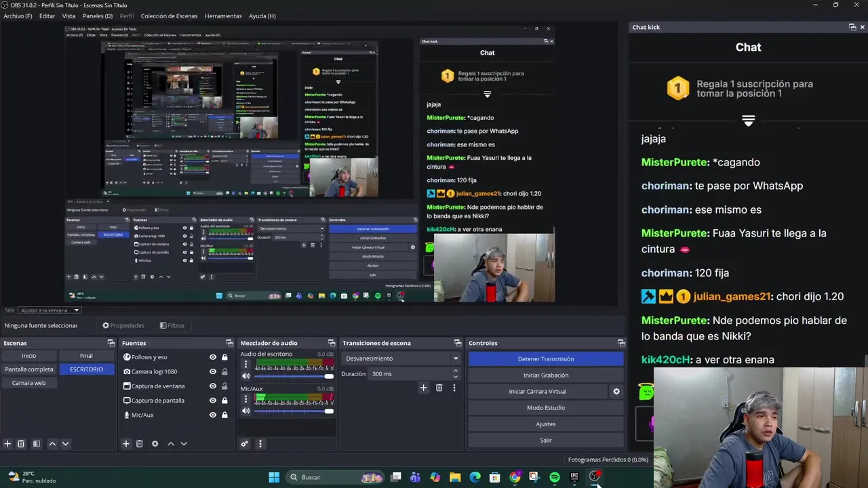This screenshot has height=488, width=868.
Task: Toggle lock on Camara logi 1080 source
Action: (224, 371)
